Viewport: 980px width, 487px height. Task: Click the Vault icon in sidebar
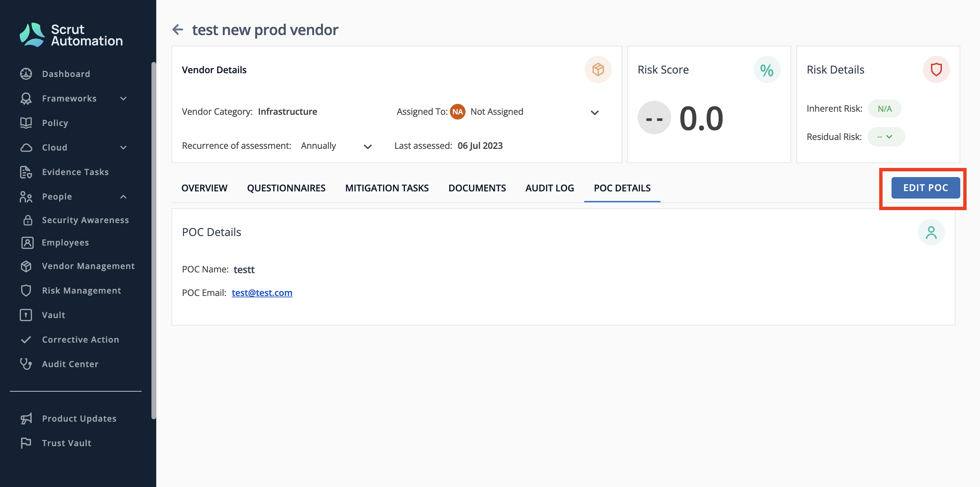(x=26, y=315)
